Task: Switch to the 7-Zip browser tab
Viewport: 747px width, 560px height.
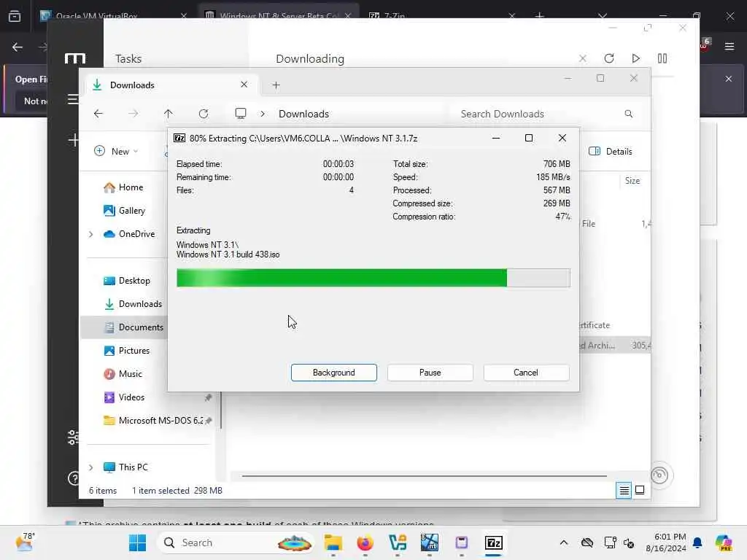Action: click(441, 16)
